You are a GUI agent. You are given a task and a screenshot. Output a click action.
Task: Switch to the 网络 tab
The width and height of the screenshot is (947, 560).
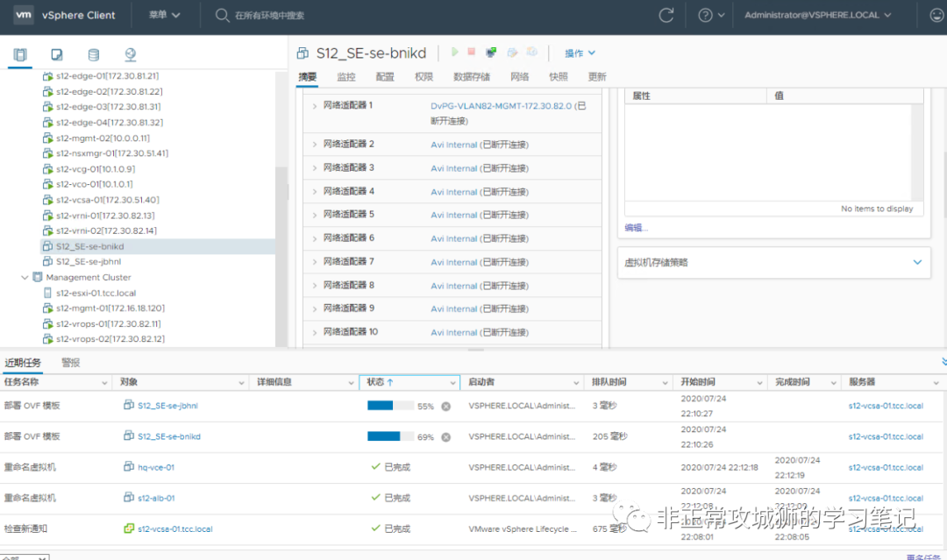pyautogui.click(x=519, y=76)
